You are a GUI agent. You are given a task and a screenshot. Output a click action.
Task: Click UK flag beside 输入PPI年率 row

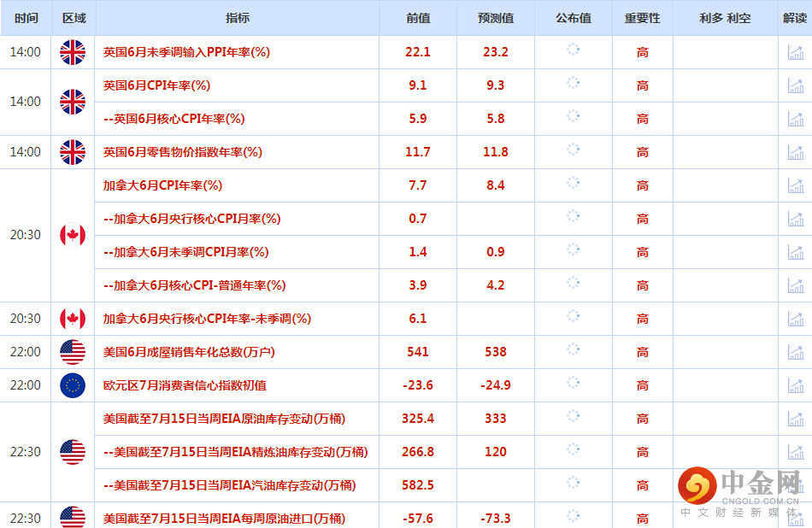click(73, 52)
